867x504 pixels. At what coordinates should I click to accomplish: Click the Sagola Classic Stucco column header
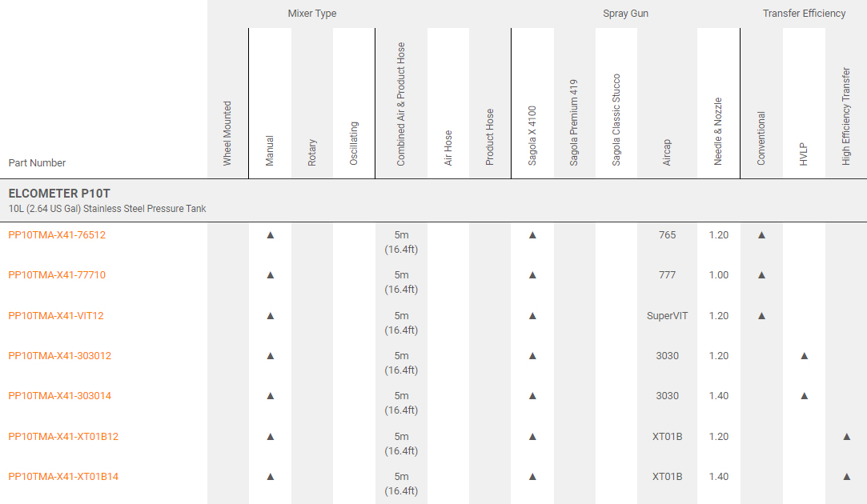[616, 119]
